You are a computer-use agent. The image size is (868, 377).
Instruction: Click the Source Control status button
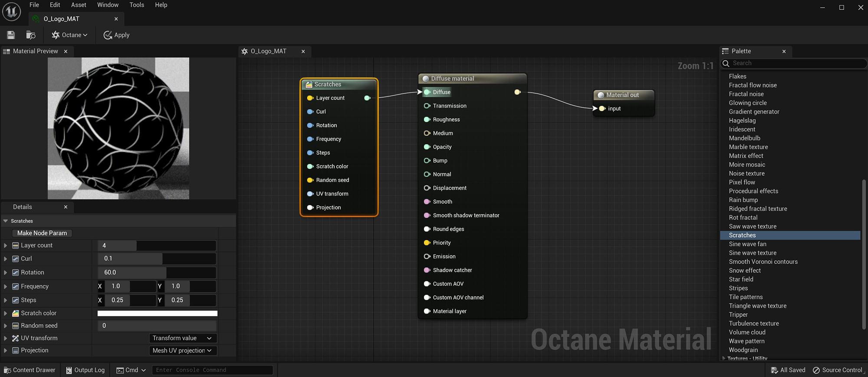click(x=837, y=370)
